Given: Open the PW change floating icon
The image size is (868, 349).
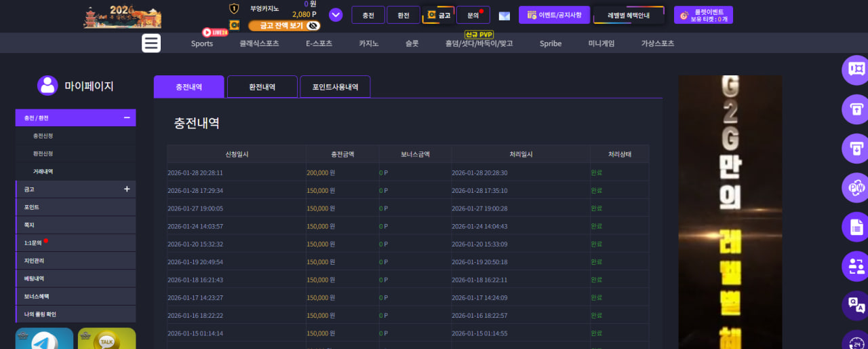Looking at the screenshot, I should 856,188.
